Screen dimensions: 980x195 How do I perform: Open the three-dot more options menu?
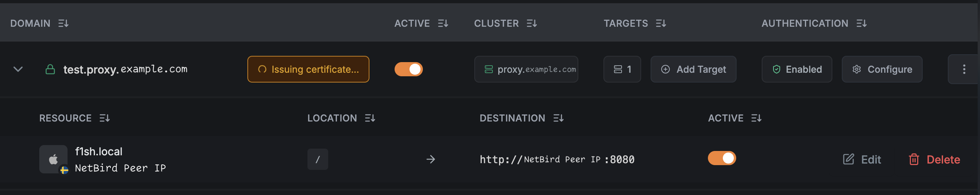coord(964,69)
